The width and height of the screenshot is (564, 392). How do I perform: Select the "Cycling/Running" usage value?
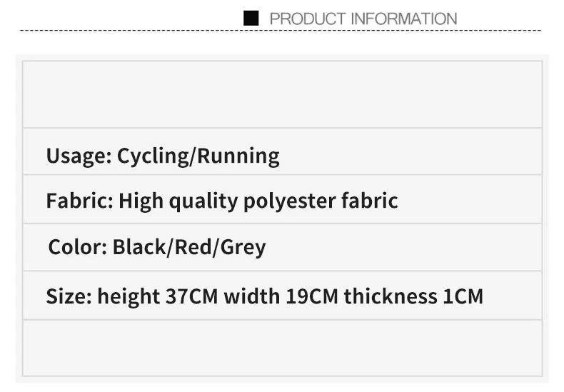(198, 156)
